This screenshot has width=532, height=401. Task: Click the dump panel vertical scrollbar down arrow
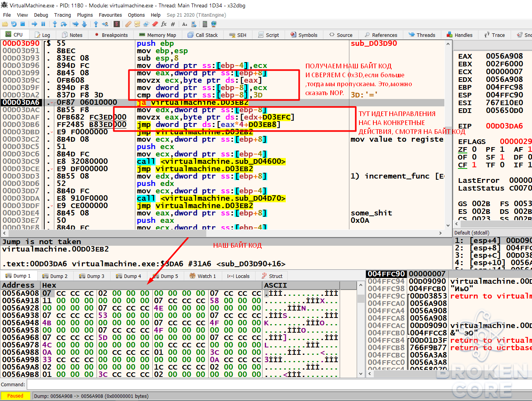[361, 374]
